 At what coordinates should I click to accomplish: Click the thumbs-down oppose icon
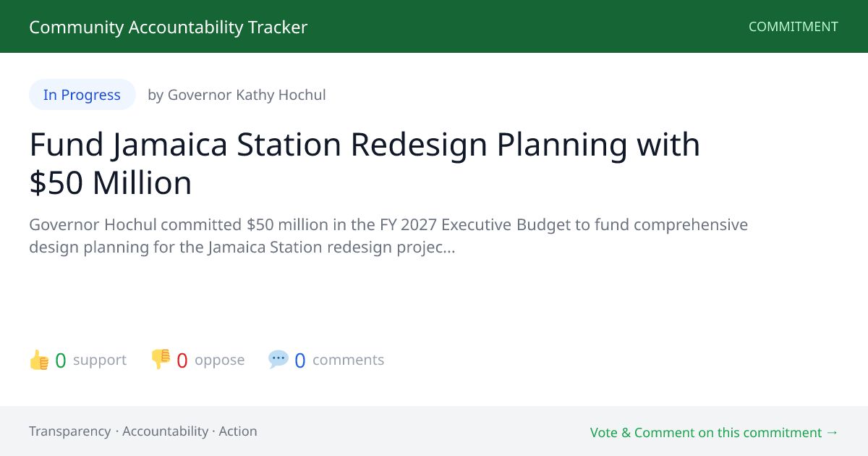[x=161, y=360]
